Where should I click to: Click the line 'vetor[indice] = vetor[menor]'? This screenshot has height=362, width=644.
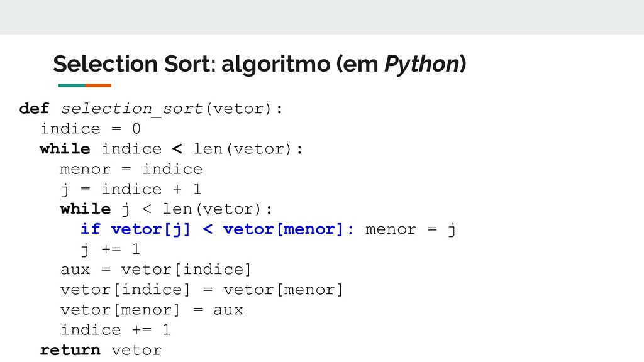(202, 290)
